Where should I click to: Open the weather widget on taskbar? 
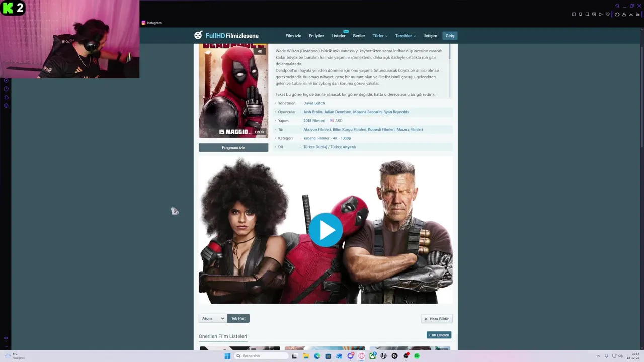point(15,356)
